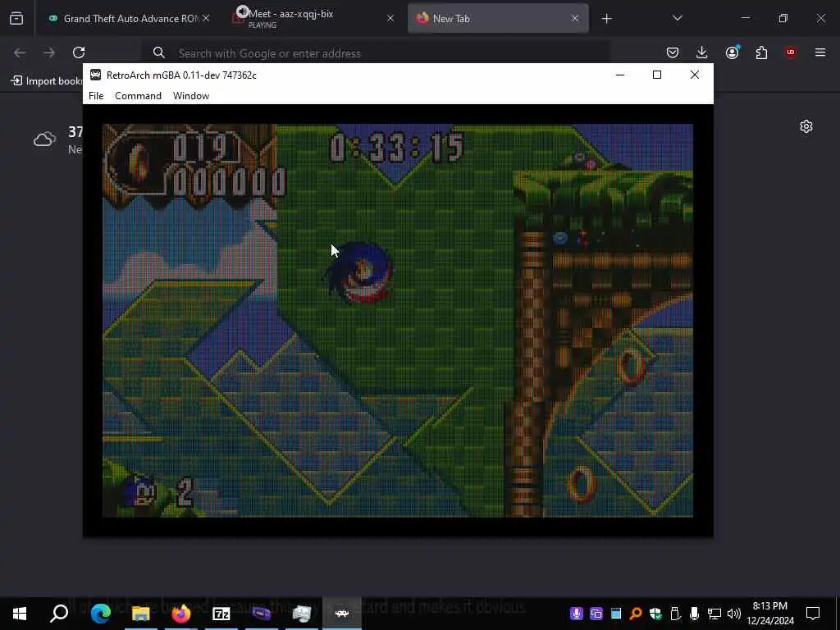Open Firefox View icon at top left

16,19
